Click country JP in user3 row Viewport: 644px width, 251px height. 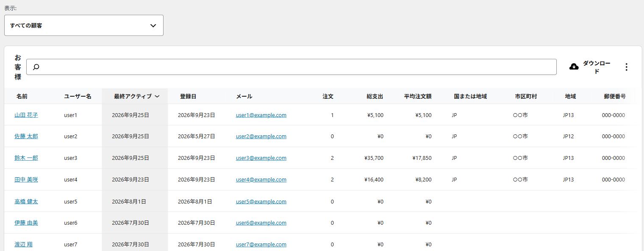[x=454, y=158]
